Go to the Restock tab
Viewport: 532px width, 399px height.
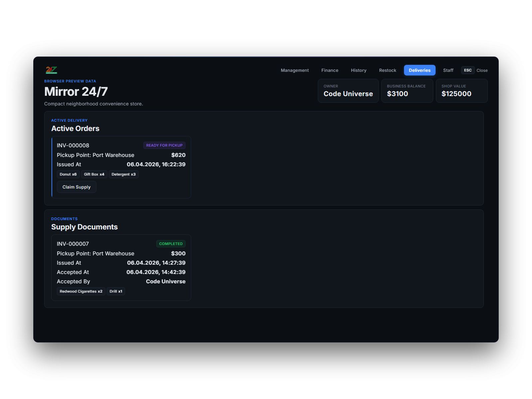(387, 70)
